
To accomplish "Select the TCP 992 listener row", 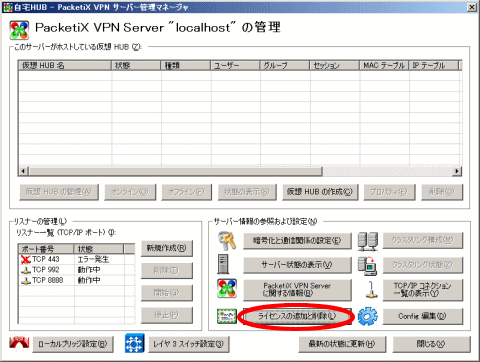I will [77, 270].
